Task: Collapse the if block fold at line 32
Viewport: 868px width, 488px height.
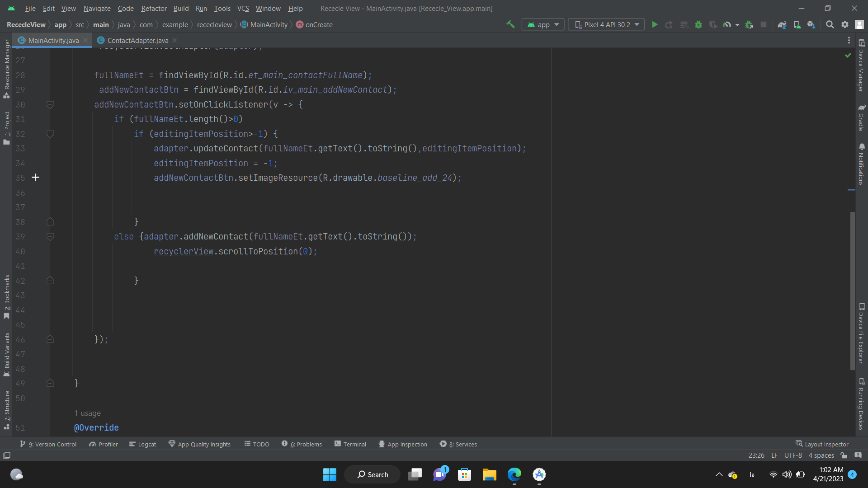Action: pos(50,134)
